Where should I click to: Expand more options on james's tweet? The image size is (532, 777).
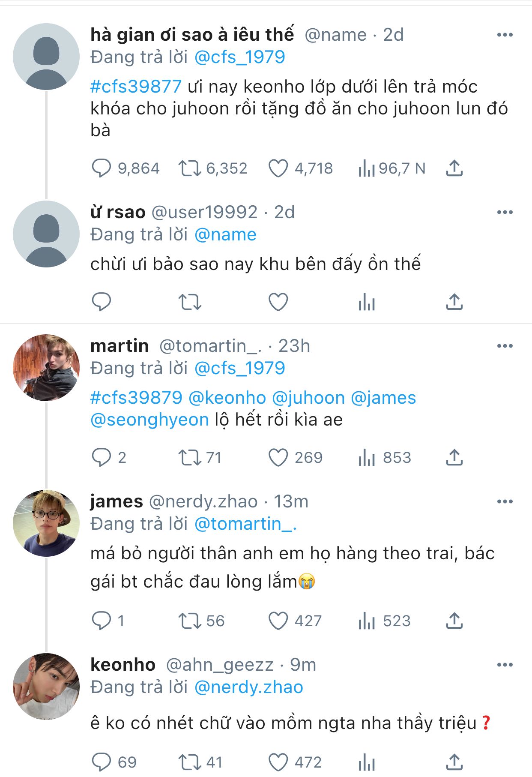pos(505,501)
